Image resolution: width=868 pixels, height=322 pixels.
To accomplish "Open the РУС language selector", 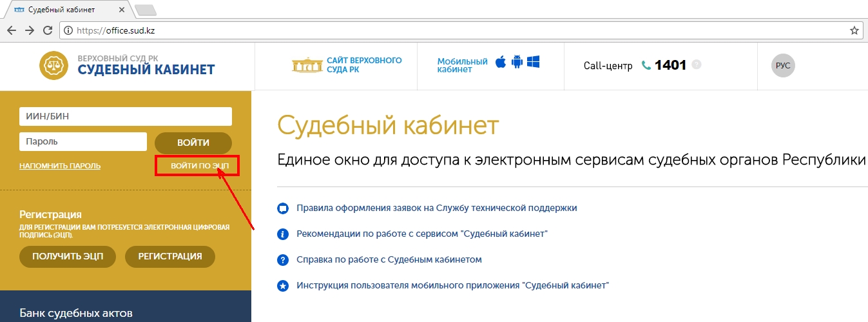I will click(783, 65).
